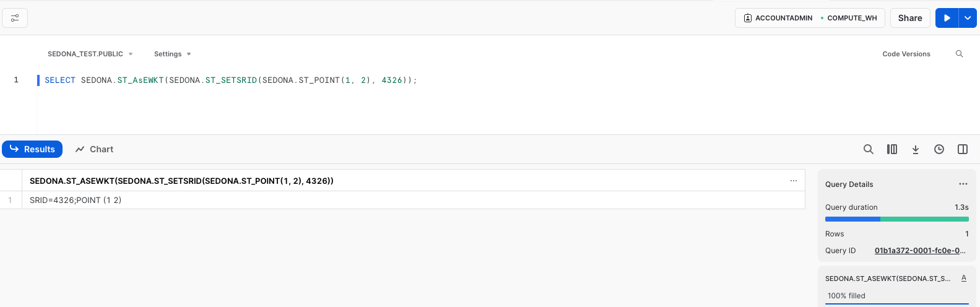Expand the Settings dropdown
This screenshot has width=980, height=307.
pos(172,54)
